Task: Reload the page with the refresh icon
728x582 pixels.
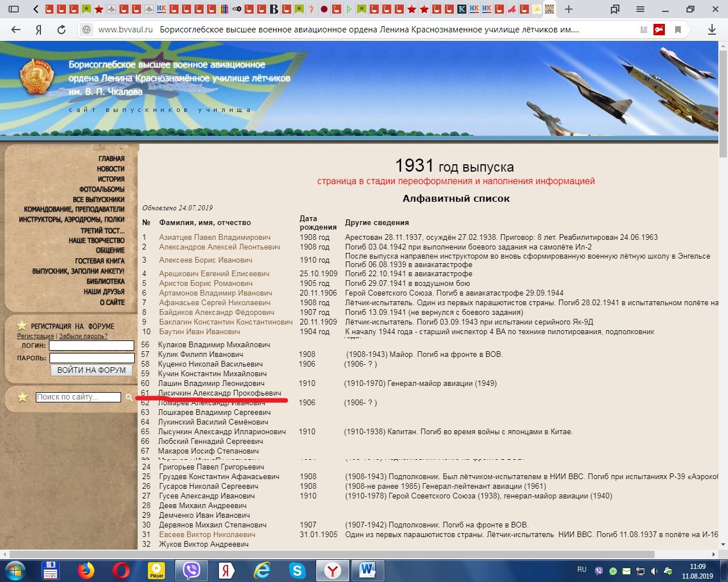Action: [61, 30]
